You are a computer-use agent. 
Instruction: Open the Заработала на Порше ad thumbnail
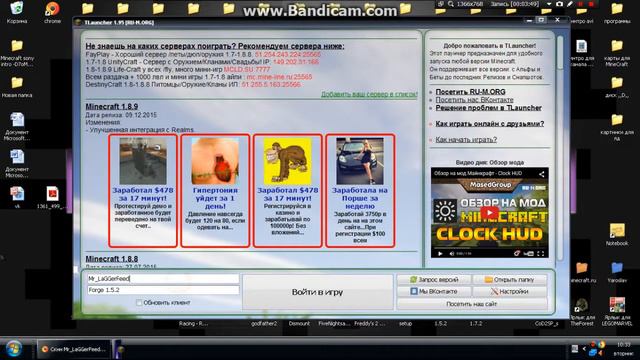tap(360, 161)
